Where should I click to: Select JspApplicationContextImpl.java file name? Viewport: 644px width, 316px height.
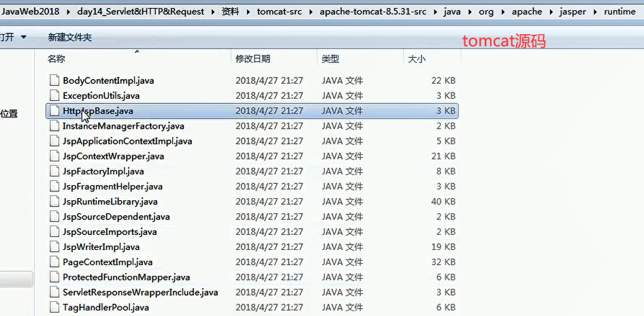pyautogui.click(x=127, y=141)
